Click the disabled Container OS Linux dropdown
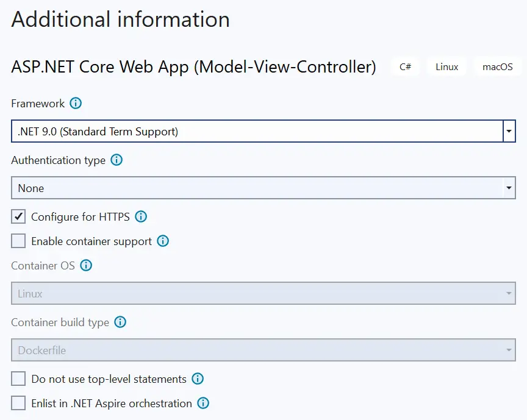The image size is (527, 420). coord(263,293)
